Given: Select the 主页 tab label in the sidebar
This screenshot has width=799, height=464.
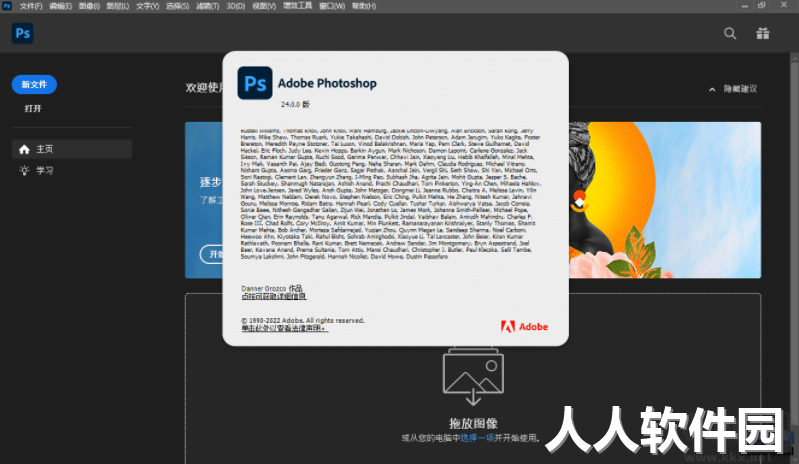Looking at the screenshot, I should [44, 149].
